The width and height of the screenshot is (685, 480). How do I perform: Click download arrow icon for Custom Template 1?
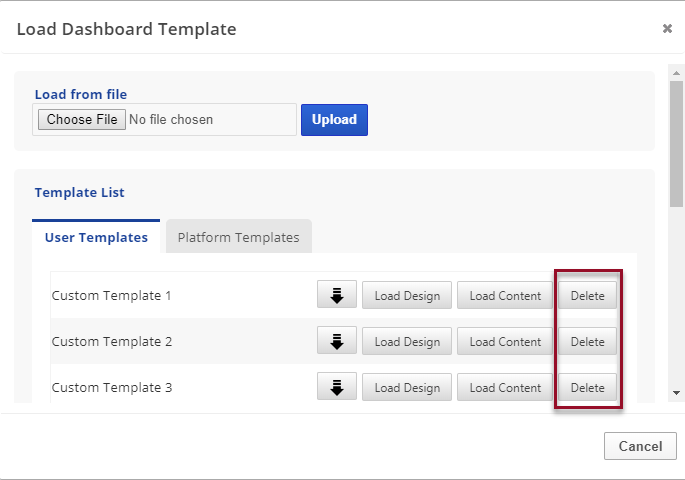[x=337, y=295]
